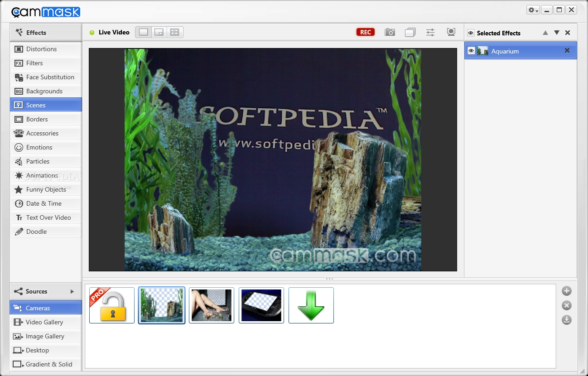
Task: Open the settings gear dropdown
Action: (x=533, y=10)
